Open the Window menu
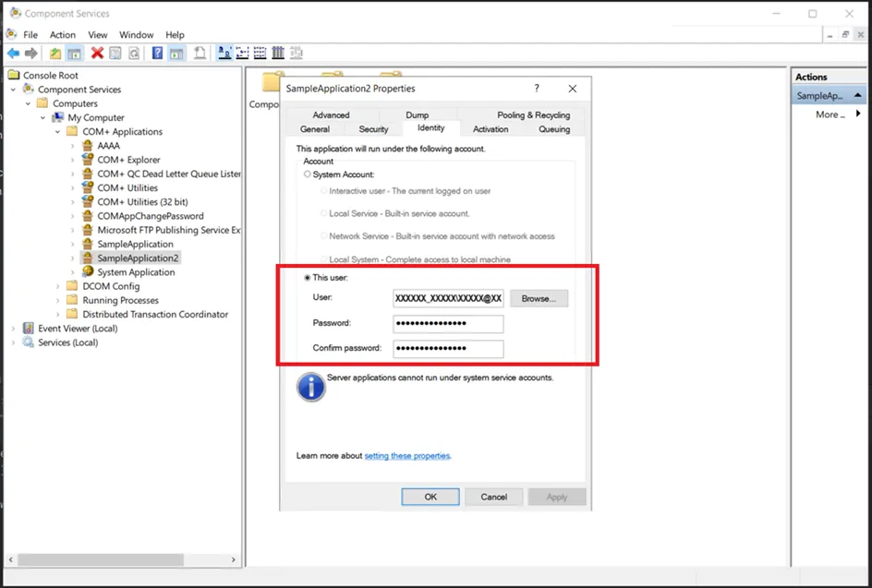This screenshot has height=588, width=872. [x=137, y=34]
